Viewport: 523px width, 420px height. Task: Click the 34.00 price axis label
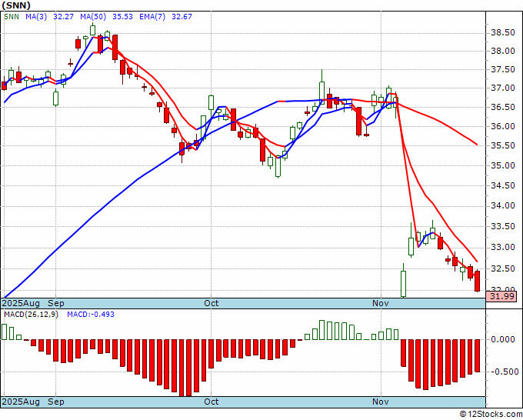(503, 206)
